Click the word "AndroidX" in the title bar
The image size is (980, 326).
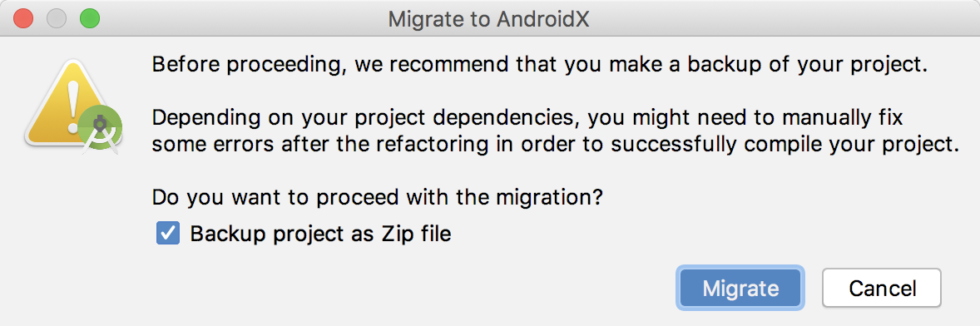coord(544,19)
